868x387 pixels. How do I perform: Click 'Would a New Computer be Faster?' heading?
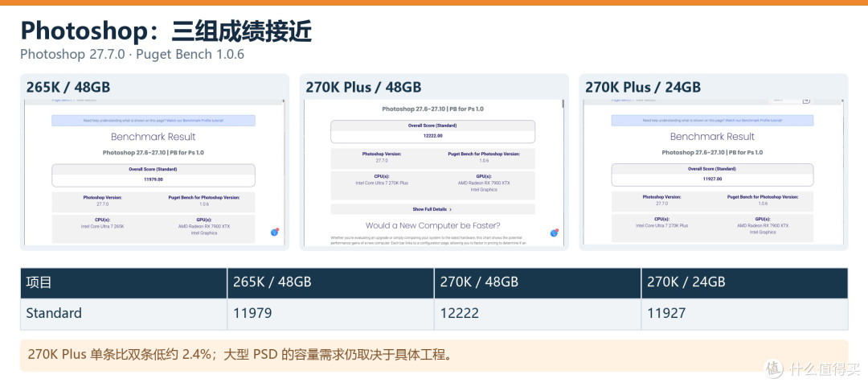(433, 225)
